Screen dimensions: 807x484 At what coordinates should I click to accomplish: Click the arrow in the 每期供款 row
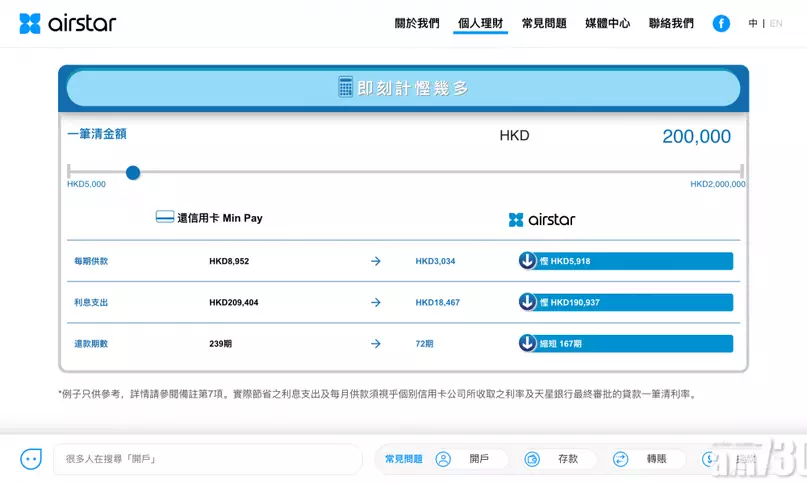click(x=376, y=261)
